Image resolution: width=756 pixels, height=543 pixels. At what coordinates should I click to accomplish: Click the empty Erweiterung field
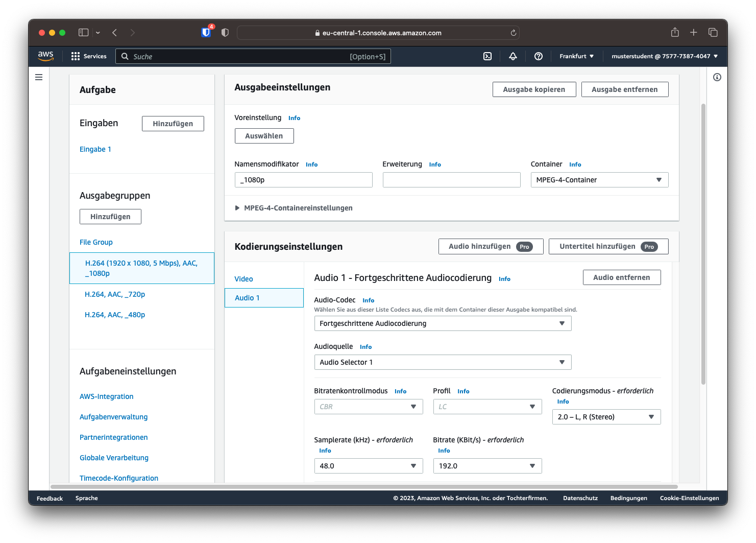pyautogui.click(x=451, y=180)
